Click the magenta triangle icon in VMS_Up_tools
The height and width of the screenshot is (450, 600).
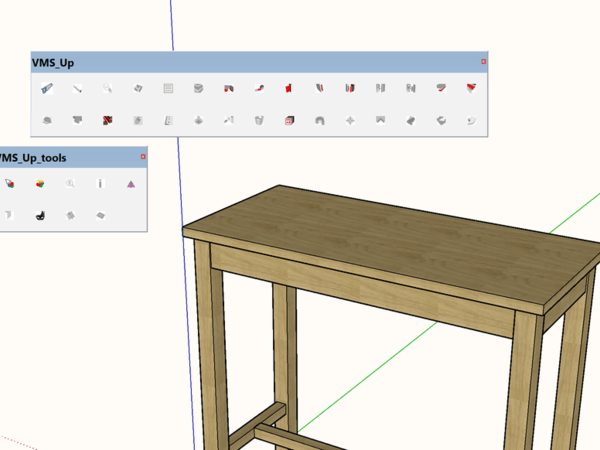[x=130, y=184]
